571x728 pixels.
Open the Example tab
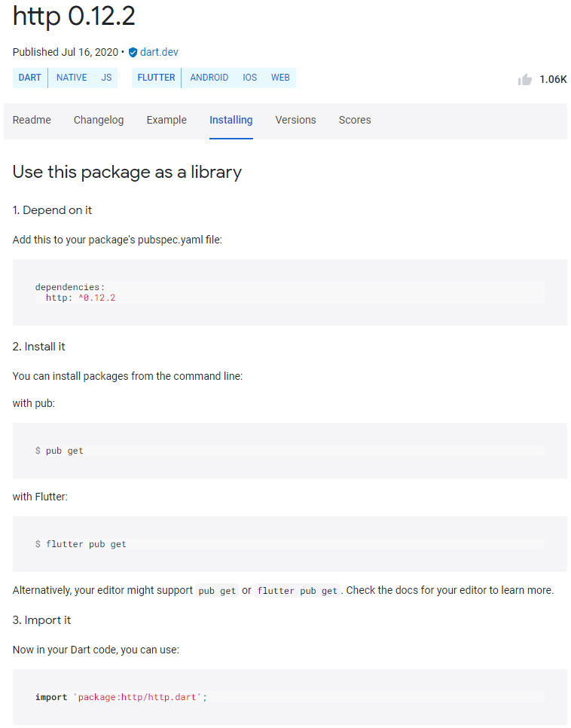click(166, 120)
